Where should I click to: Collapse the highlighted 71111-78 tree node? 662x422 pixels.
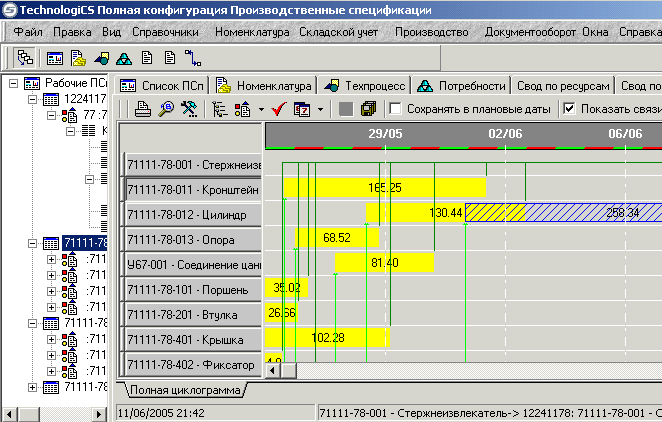[x=33, y=243]
